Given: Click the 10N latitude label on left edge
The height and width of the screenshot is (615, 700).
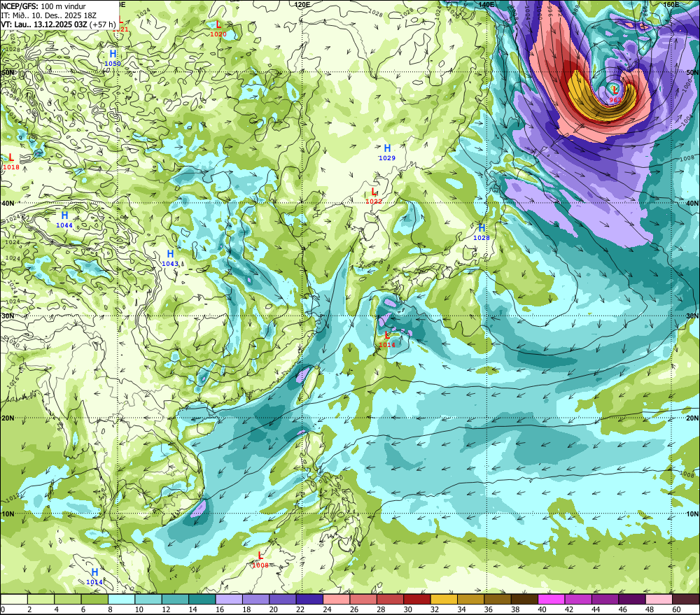Looking at the screenshot, I should pyautogui.click(x=8, y=514).
